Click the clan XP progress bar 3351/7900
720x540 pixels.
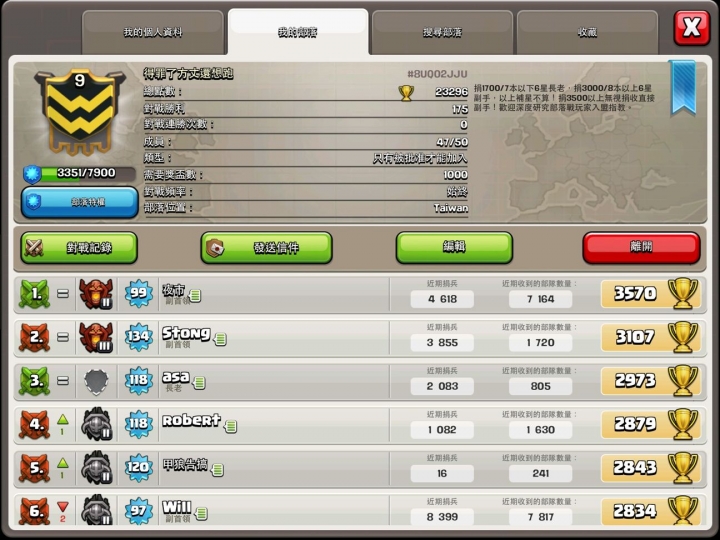pos(79,174)
